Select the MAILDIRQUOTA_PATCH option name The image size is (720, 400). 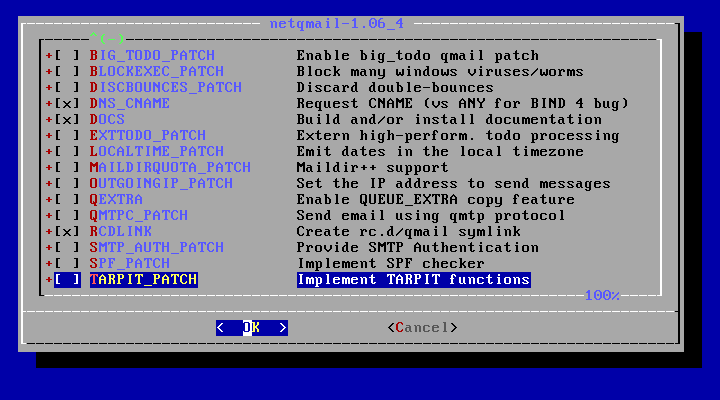170,168
